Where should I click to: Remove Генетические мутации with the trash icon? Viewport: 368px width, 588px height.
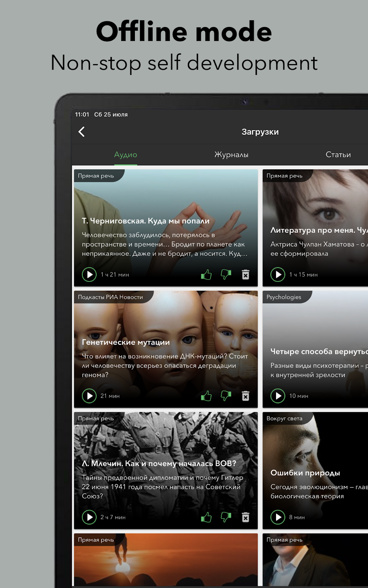[x=246, y=396]
